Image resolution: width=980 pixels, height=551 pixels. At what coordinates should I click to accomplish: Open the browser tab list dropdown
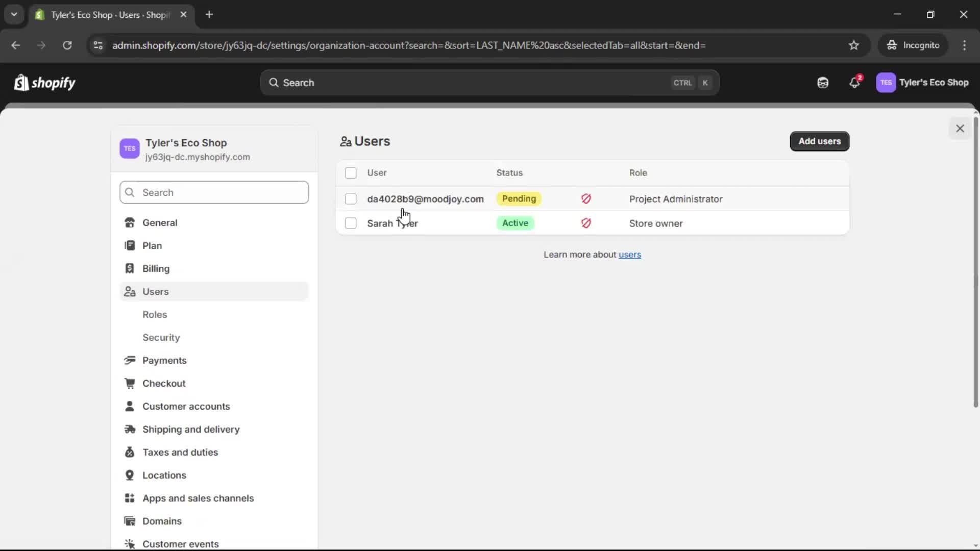14,14
